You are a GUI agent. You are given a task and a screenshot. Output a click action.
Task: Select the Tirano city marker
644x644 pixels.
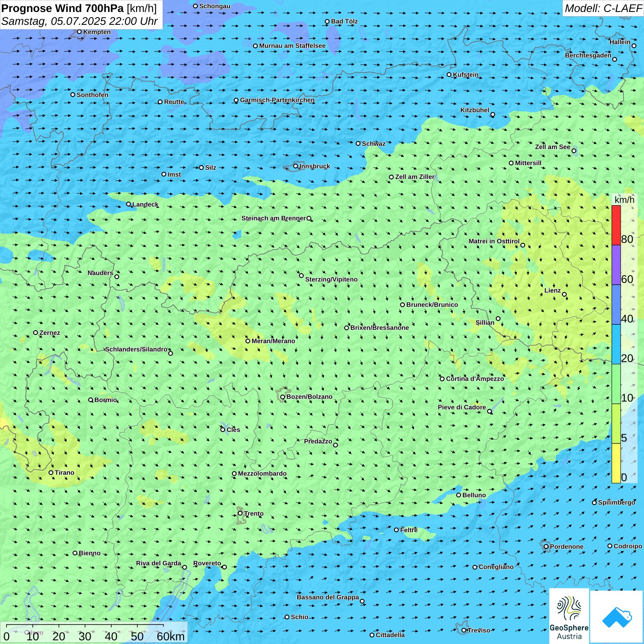(x=51, y=472)
